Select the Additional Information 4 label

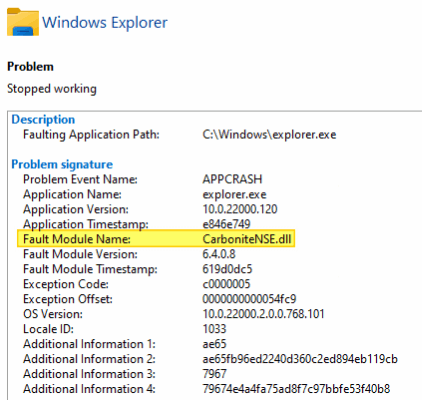89,389
